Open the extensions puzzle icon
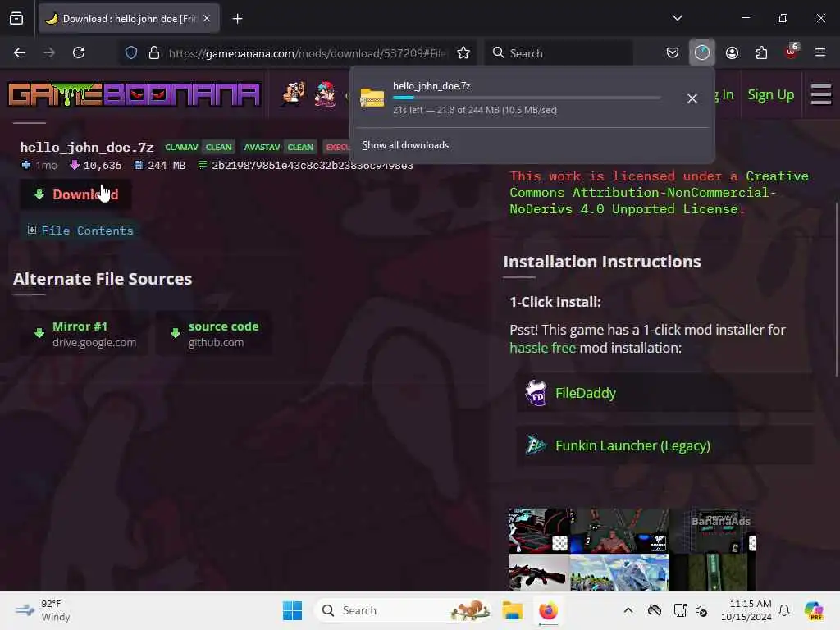 coord(761,53)
